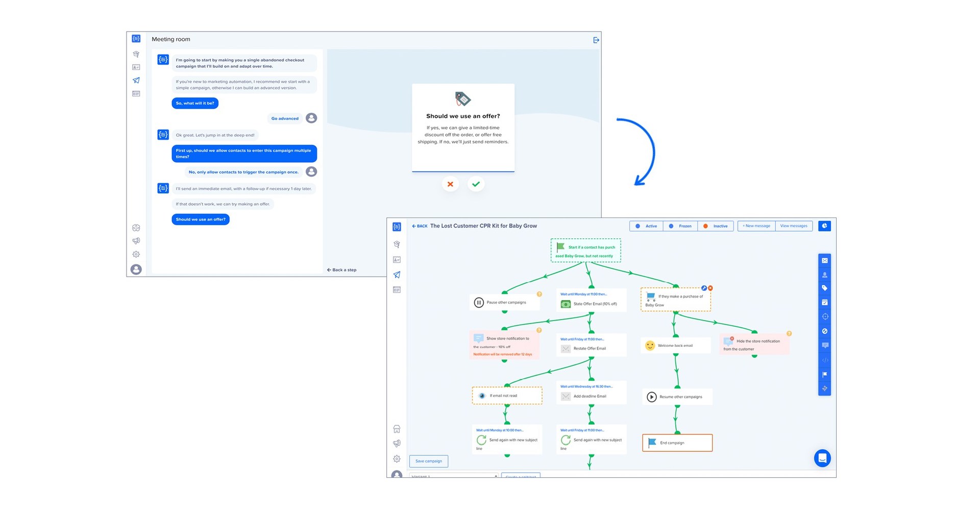Click the flag icon in the right toolbar
The width and height of the screenshot is (980, 513).
tap(825, 374)
